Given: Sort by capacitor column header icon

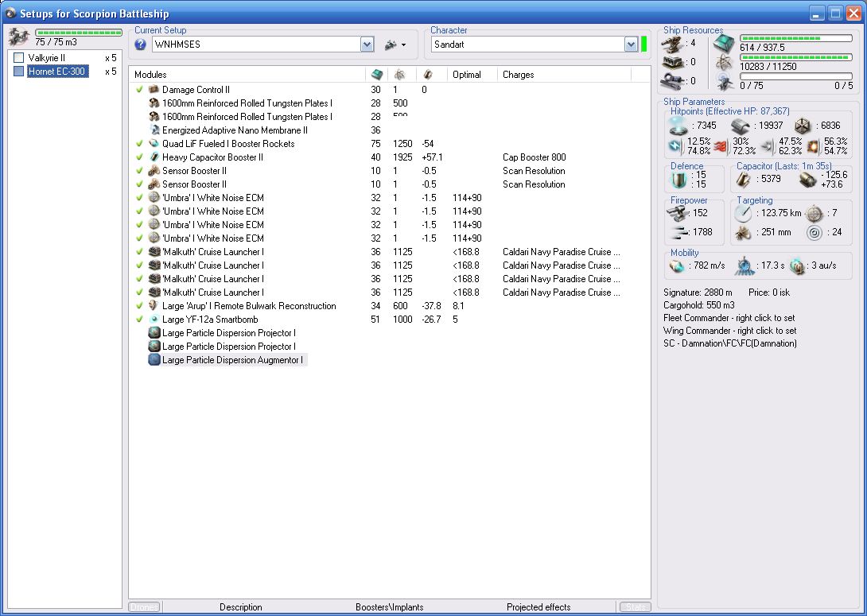Looking at the screenshot, I should (427, 75).
